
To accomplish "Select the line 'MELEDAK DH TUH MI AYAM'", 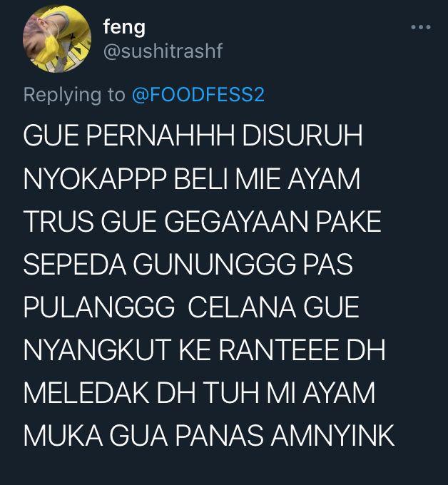I will (x=199, y=393).
